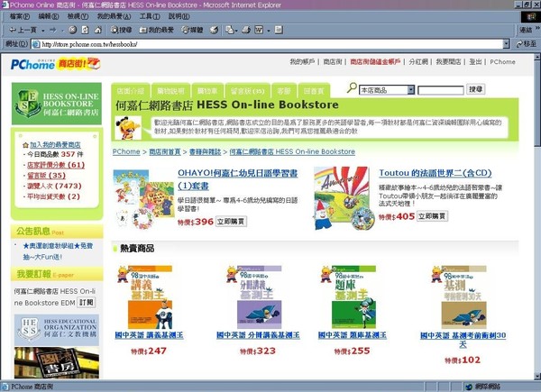Click 加入我的最愛商店 link
Viewport: 541px width, 392px height.
tap(55, 144)
